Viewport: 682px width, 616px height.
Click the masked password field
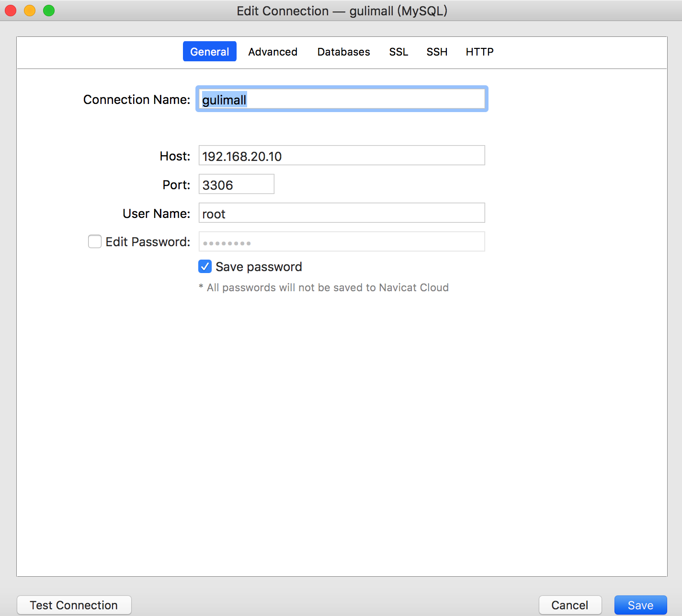click(x=341, y=241)
